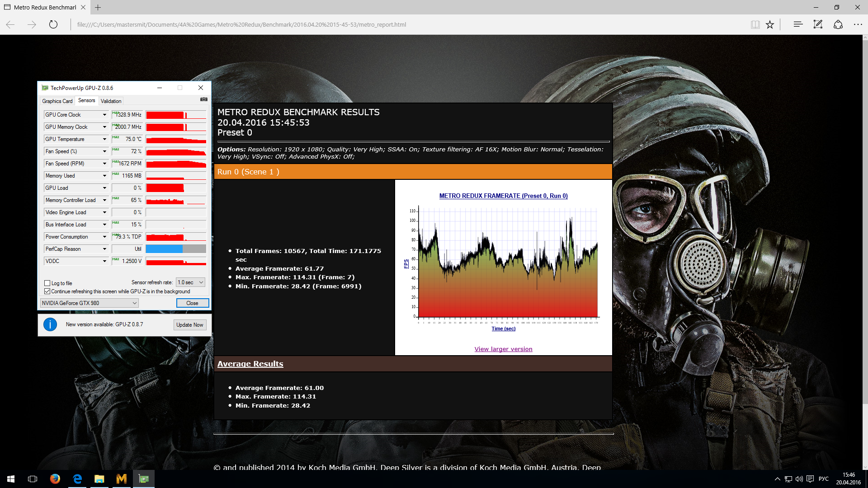Add page to favorites star icon

click(770, 24)
